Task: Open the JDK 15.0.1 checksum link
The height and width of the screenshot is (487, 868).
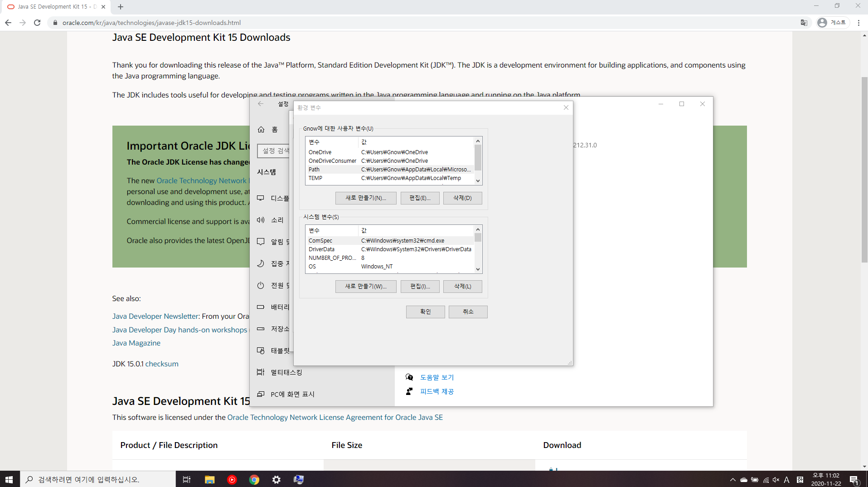Action: pos(162,364)
